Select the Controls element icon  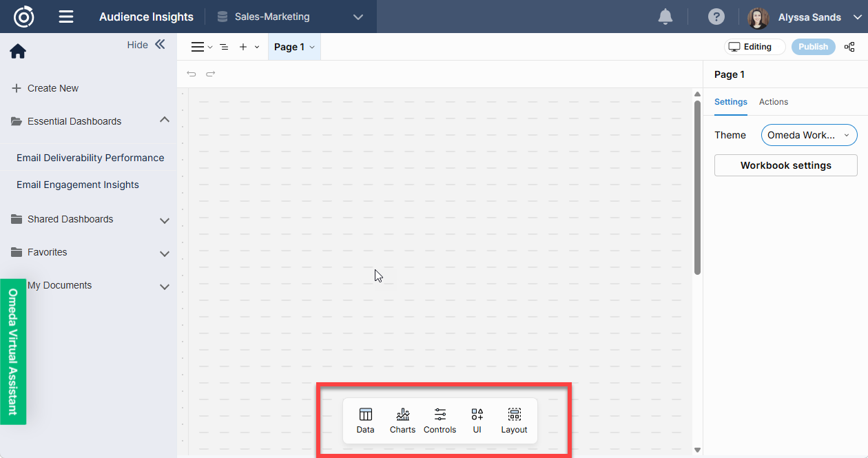click(x=440, y=420)
